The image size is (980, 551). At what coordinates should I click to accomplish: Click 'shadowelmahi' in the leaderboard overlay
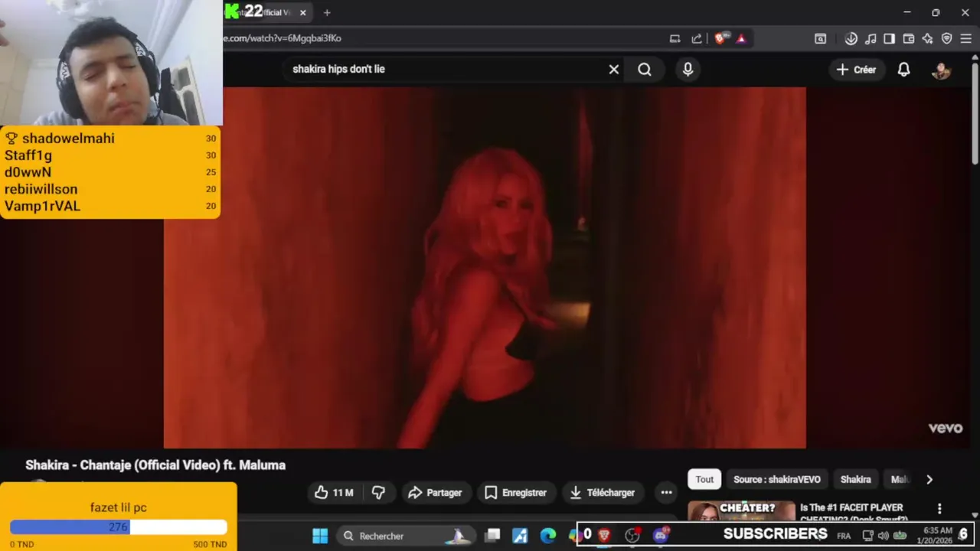(68, 139)
